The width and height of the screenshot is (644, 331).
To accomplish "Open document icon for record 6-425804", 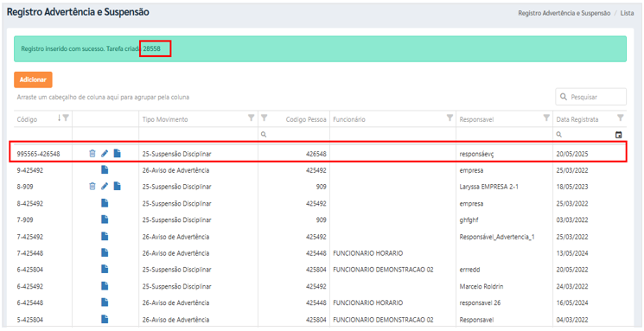I will (105, 270).
